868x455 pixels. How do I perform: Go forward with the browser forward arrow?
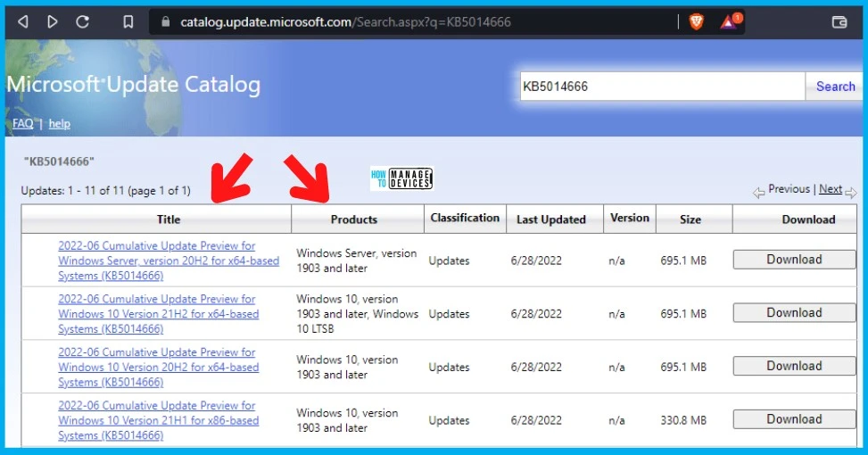(53, 21)
